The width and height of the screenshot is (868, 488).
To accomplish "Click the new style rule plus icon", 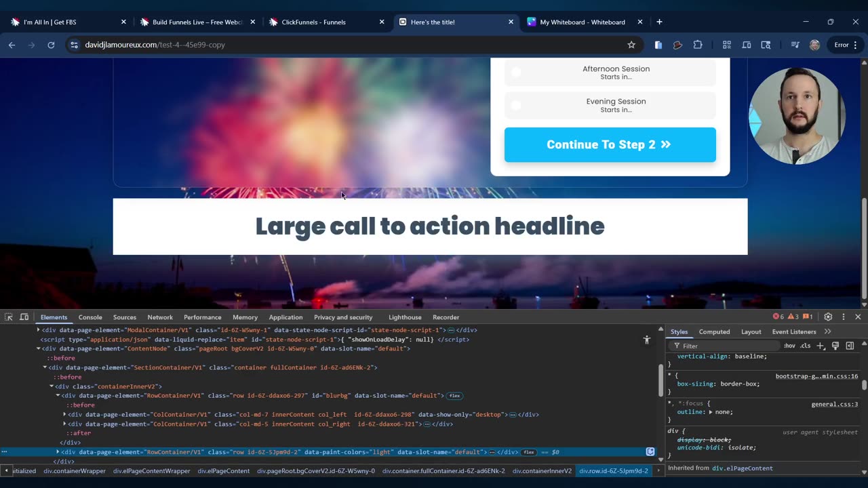I will [821, 346].
